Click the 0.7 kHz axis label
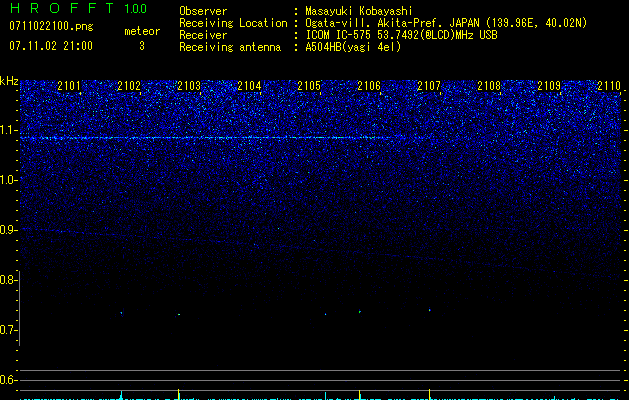 8,330
